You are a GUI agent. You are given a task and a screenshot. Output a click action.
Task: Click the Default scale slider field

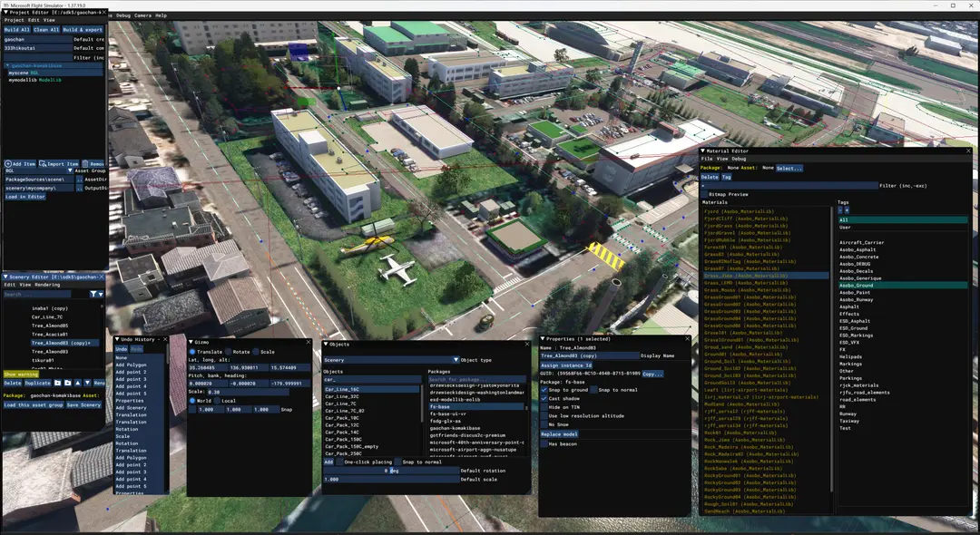(x=391, y=480)
